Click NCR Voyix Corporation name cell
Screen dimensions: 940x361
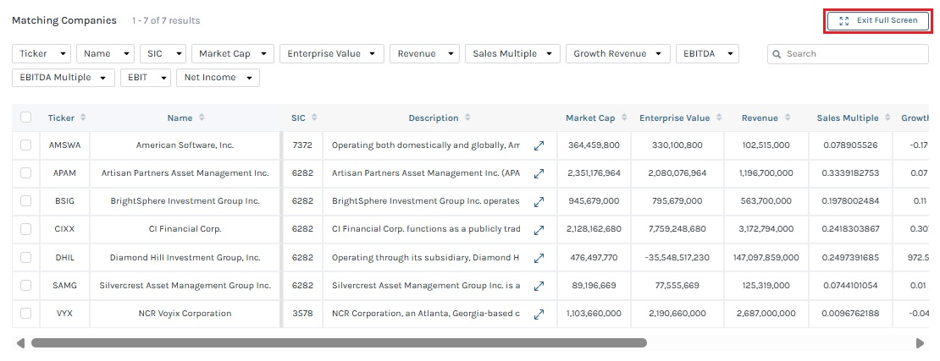185,313
